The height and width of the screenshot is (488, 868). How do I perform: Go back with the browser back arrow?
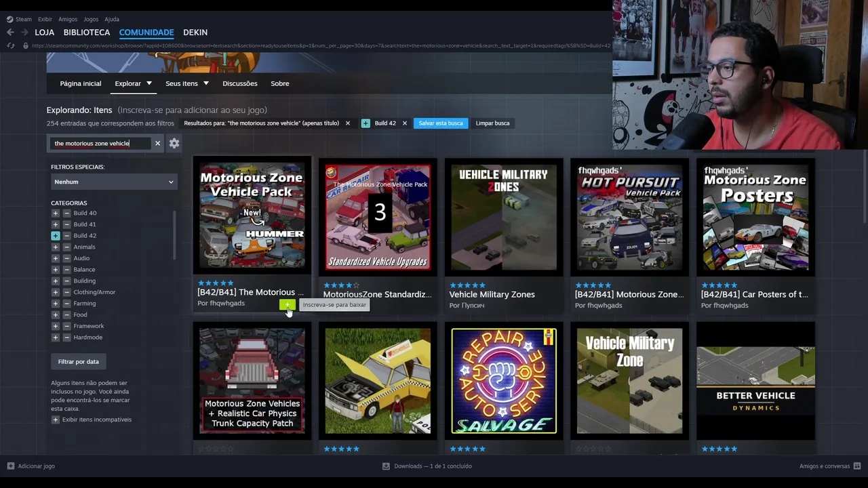pyautogui.click(x=10, y=32)
